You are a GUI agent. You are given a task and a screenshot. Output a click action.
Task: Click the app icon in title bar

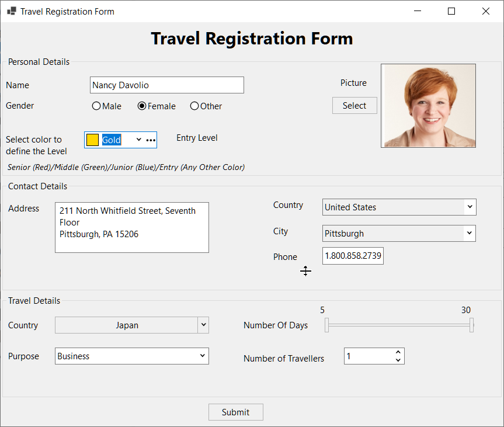11,11
